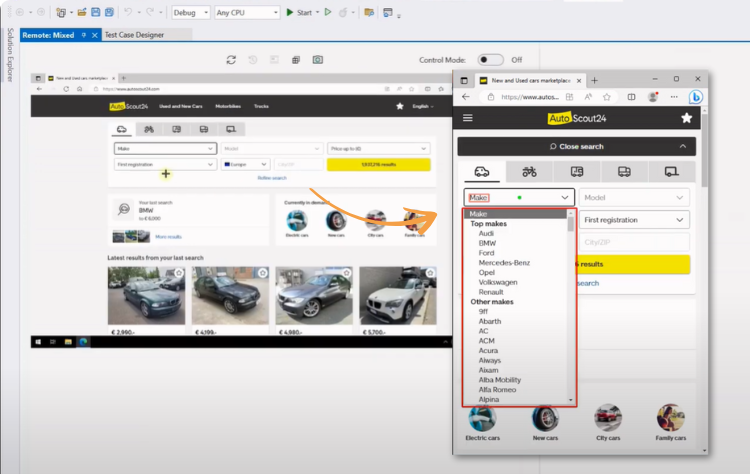Open the Debug configuration dropdown
Viewport: 750px width, 474px height.
[190, 12]
